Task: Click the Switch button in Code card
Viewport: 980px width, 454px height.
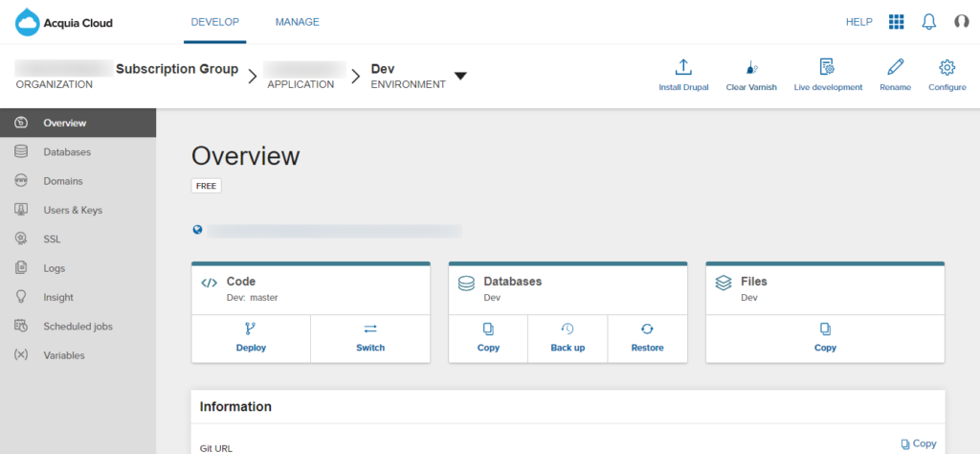Action: tap(370, 338)
